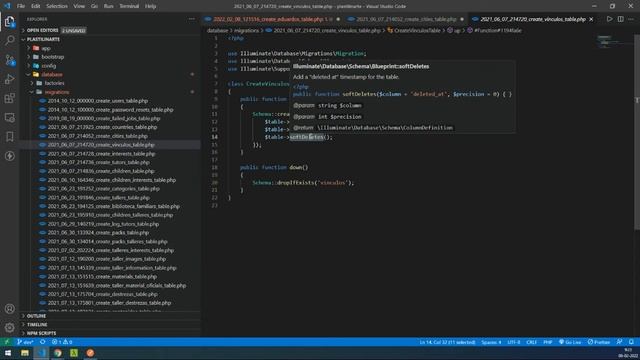
Task: Open the Terminal menu
Action: 129,6
